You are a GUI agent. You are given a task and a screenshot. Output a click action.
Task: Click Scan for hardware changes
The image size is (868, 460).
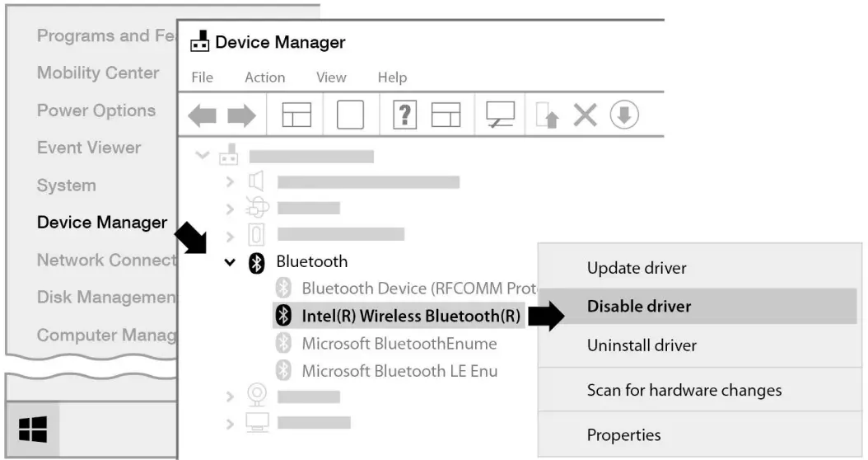684,390
